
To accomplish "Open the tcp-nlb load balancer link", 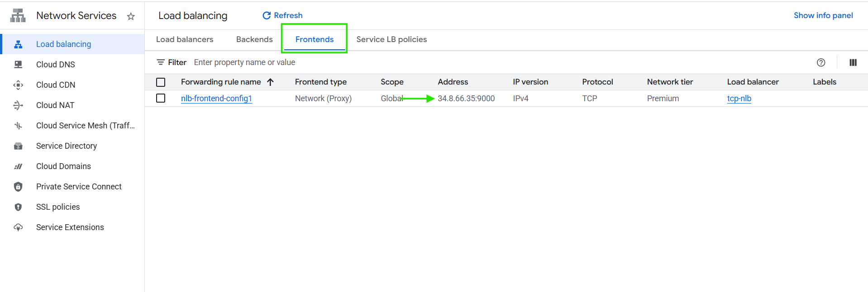I will click(x=739, y=99).
